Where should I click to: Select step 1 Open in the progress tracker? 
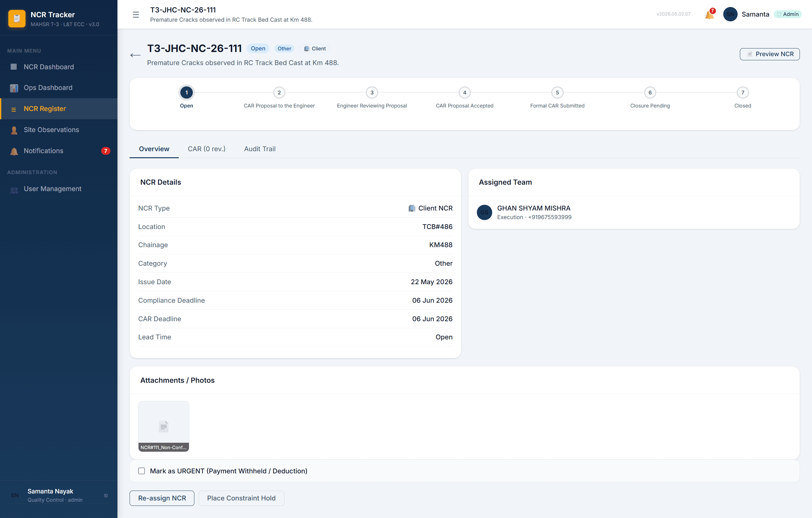186,93
